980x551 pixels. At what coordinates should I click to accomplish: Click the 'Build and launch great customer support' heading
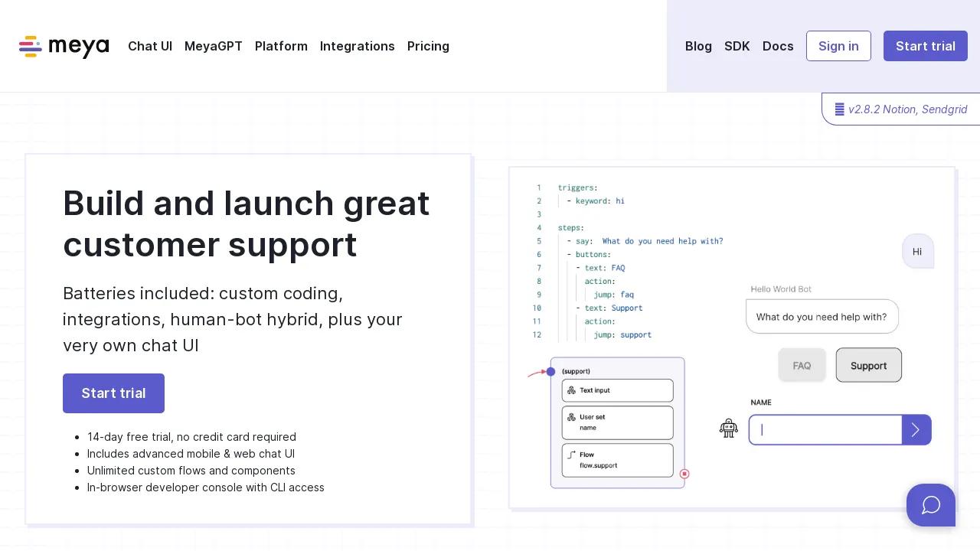click(x=247, y=224)
